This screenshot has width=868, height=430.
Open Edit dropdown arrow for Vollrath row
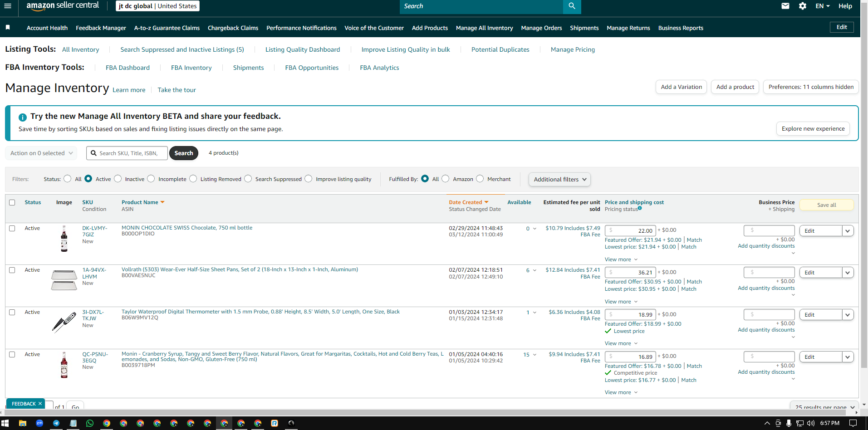(x=848, y=273)
